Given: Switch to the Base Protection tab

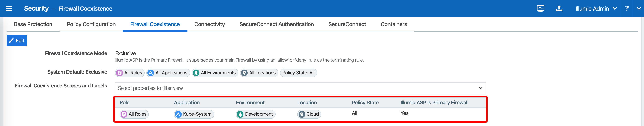Looking at the screenshot, I should tap(33, 24).
